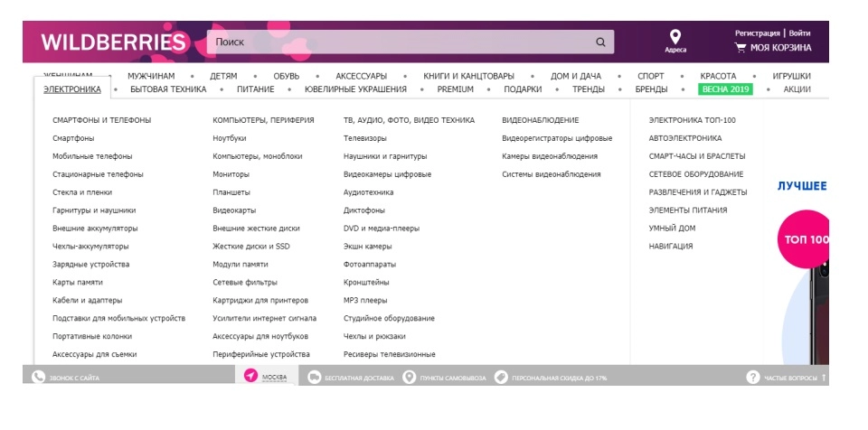Open the Дом и дача menu

576,77
